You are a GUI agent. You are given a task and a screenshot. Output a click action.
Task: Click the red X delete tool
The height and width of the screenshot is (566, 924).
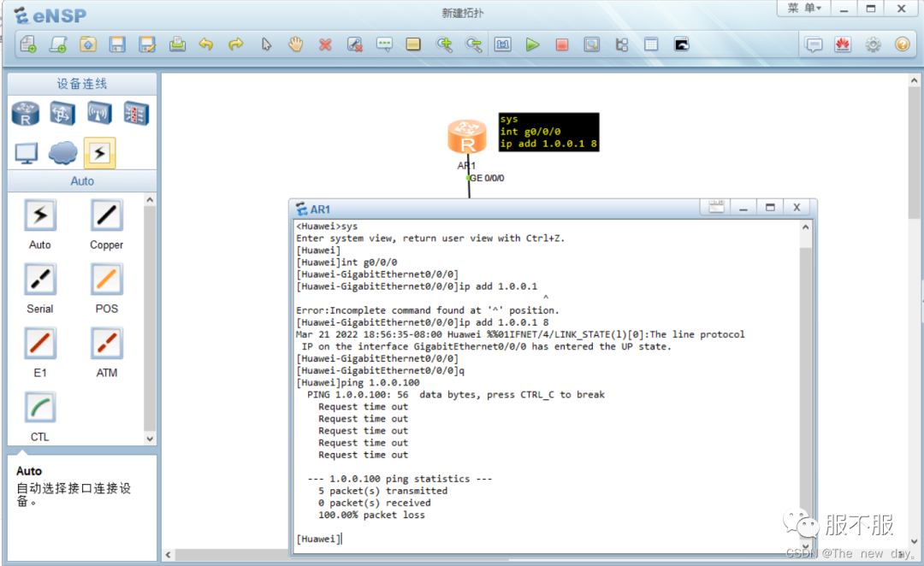(x=325, y=44)
